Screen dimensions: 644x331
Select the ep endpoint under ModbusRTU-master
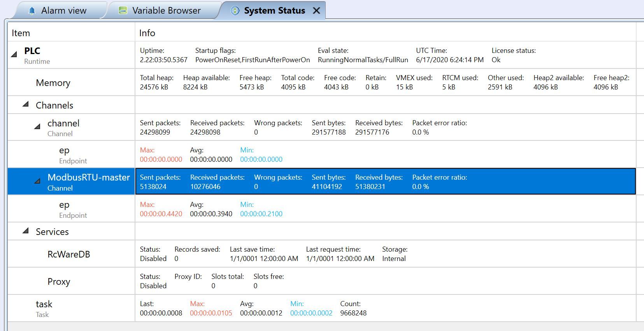point(64,205)
